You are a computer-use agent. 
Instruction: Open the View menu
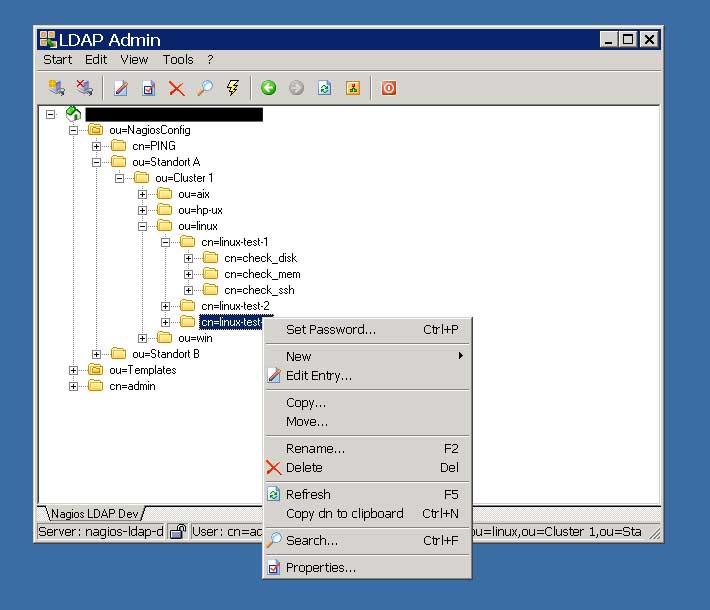pos(134,59)
